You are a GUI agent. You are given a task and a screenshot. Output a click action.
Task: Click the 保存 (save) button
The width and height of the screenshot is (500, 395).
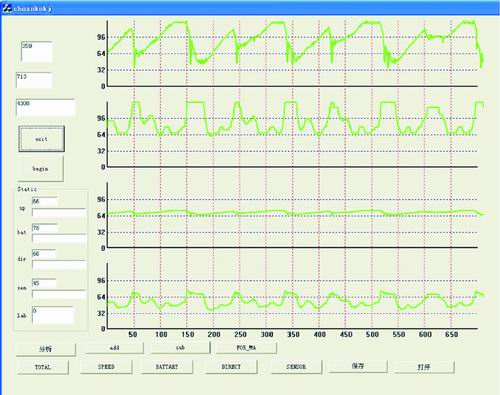point(358,366)
